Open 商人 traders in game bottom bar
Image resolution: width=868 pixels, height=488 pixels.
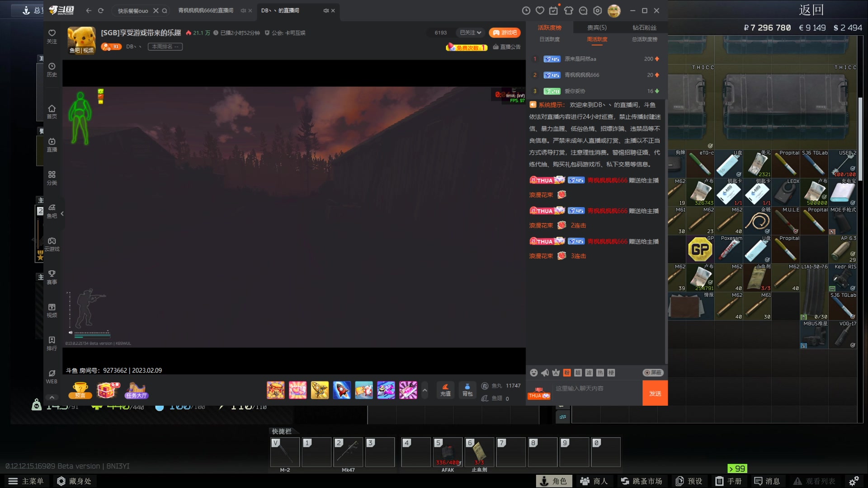coord(594,481)
